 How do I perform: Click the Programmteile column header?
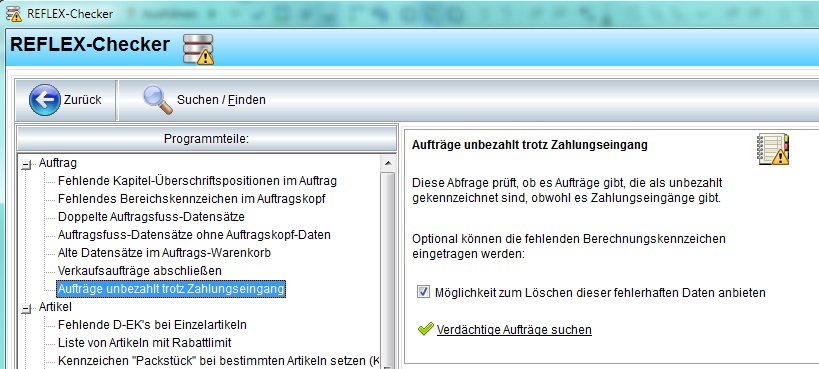tap(207, 139)
